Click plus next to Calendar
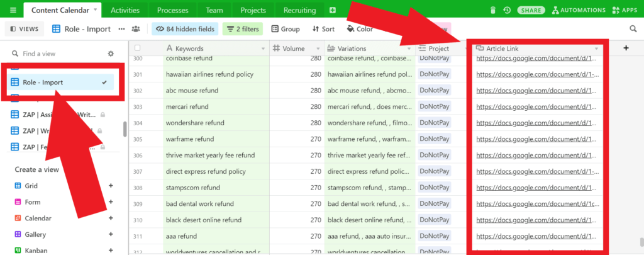 click(111, 218)
